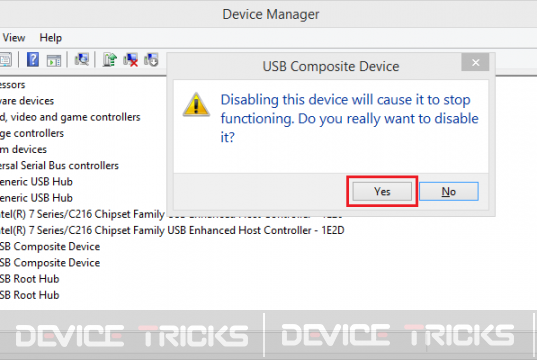Click the Uninstall device icon with red X
The image size is (537, 360).
point(130,60)
